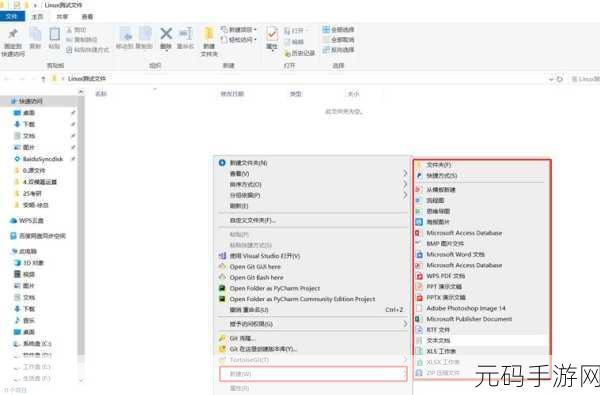Click the Pin to Quick access ribbon icon
Viewport: 600px width, 395px height.
coord(13,34)
